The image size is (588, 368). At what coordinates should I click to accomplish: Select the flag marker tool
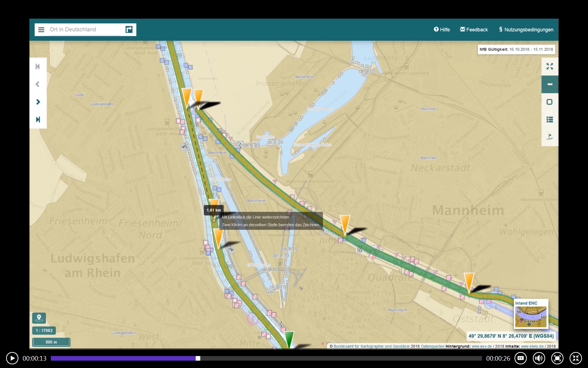[x=550, y=137]
